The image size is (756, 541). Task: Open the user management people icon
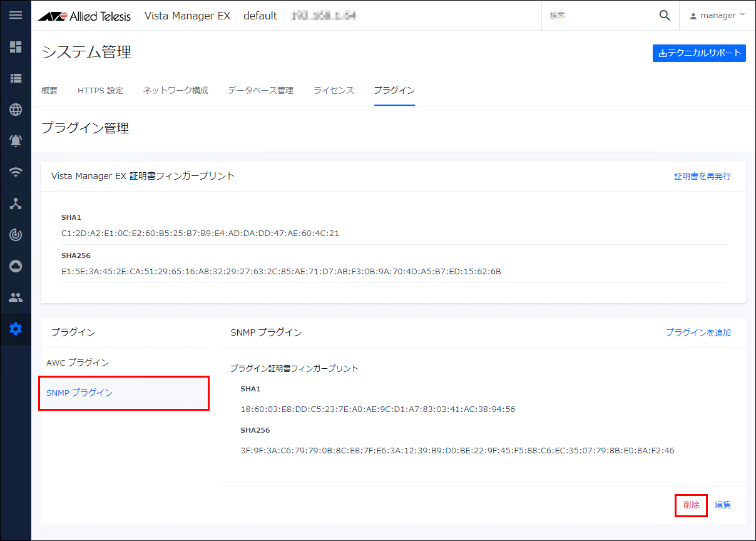click(16, 297)
